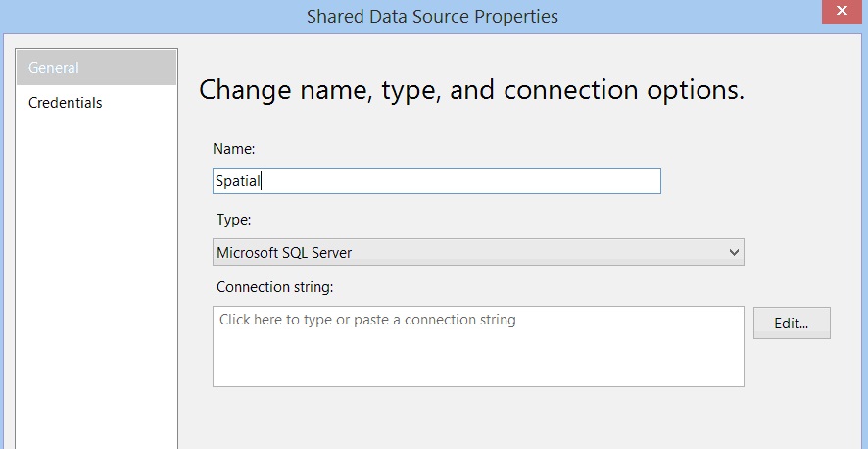The height and width of the screenshot is (449, 868).
Task: Click the word 'Spatial' in Name field
Action: (x=237, y=181)
